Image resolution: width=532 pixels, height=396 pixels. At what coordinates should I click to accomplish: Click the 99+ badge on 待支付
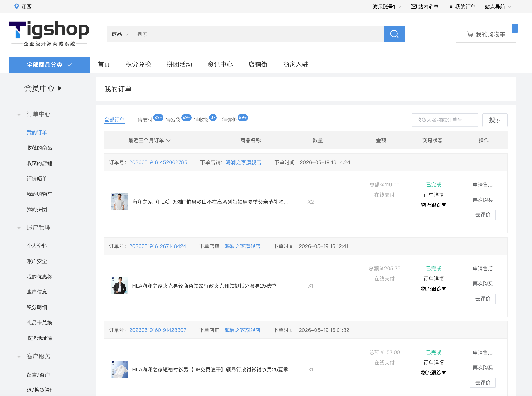[x=158, y=117]
